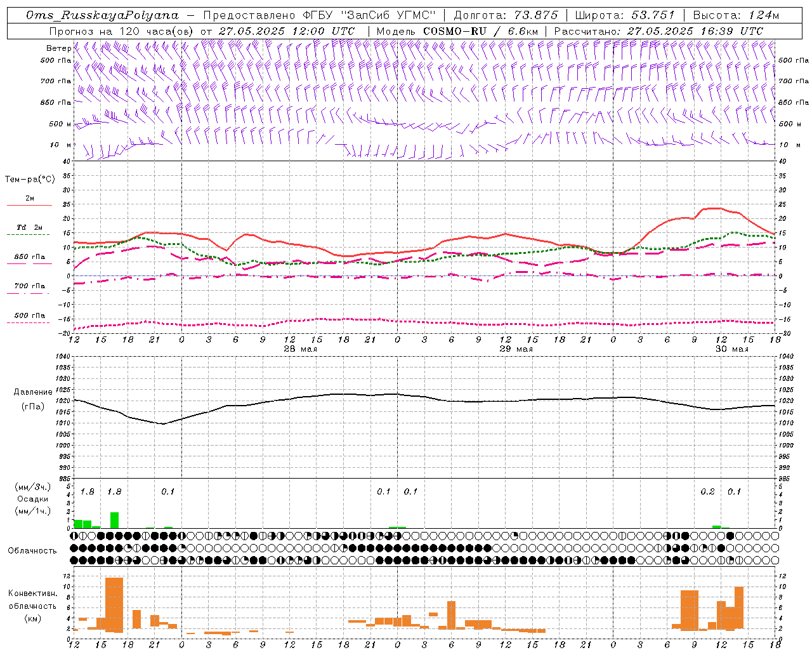812x650 pixels.
Task: Click the (мм/1ч.) precipitation unit label
Action: pos(32,511)
